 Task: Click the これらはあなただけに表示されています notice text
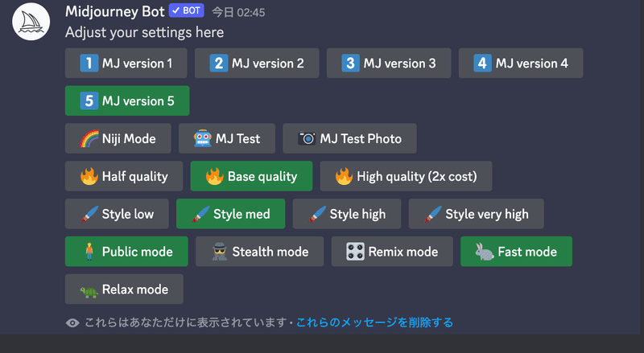click(x=185, y=322)
